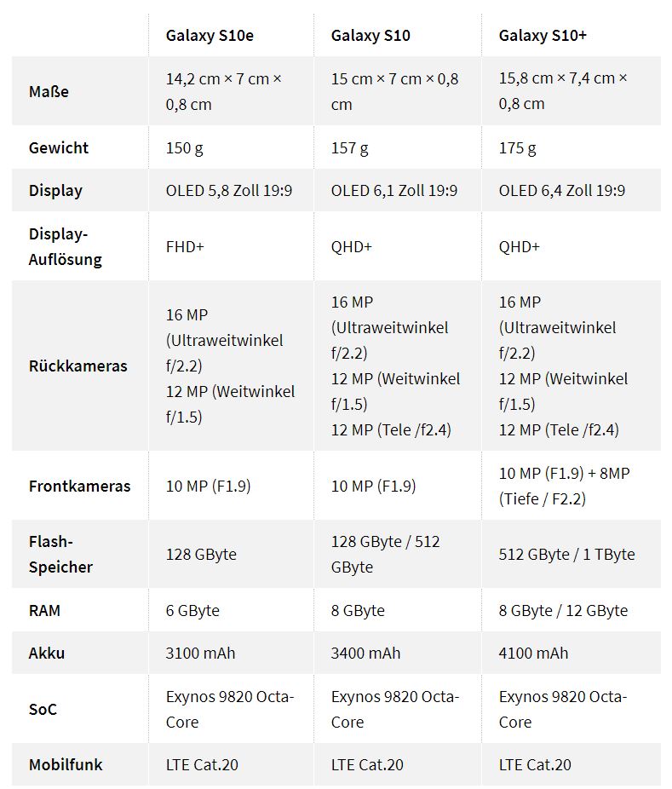The height and width of the screenshot is (789, 672).
Task: Click the OLED 6,1 Zoll 19:9 cell
Action: click(x=393, y=190)
